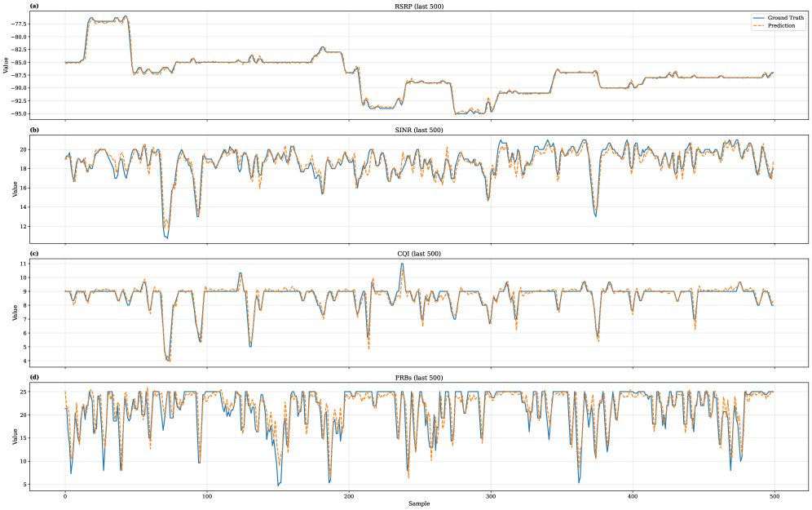Click the "Sample" x-axis label
812x510 pixels.
click(419, 503)
